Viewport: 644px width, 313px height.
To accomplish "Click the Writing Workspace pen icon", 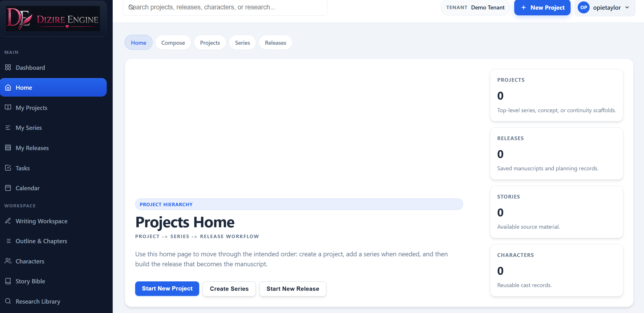I will point(8,221).
